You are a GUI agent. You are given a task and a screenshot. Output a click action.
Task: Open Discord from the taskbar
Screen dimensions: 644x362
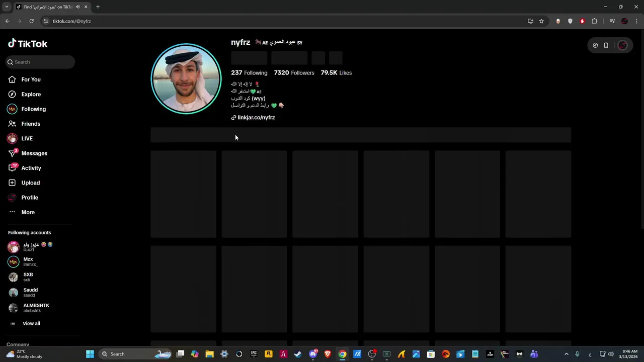[x=313, y=354]
